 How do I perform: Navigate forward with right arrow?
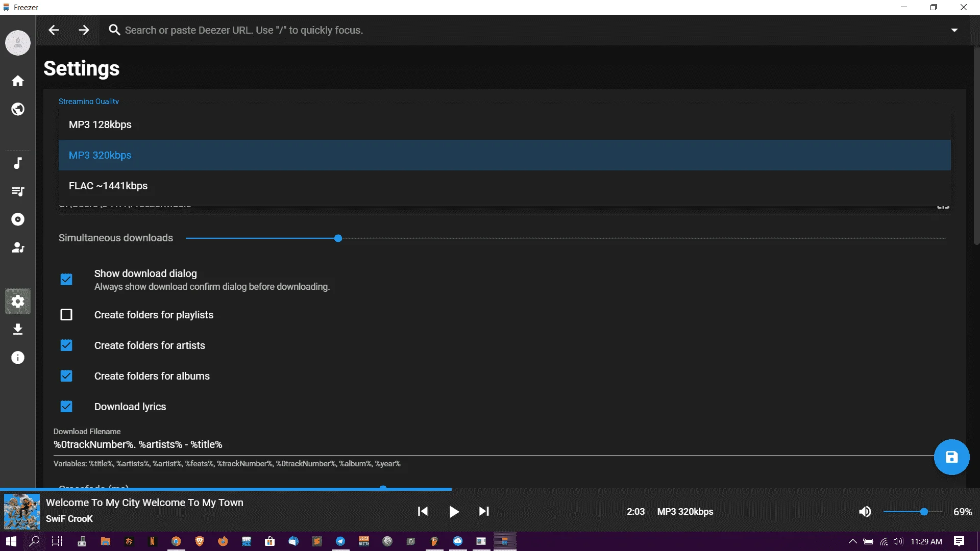coord(84,30)
